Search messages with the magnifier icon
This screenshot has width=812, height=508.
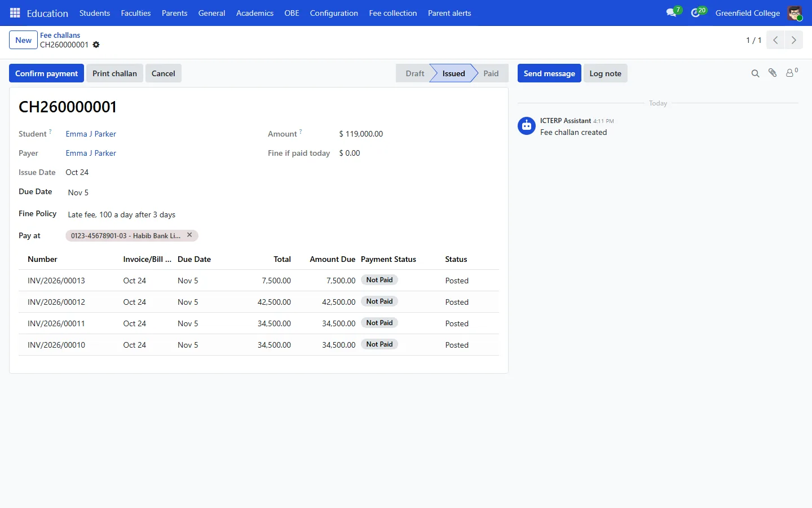point(755,73)
